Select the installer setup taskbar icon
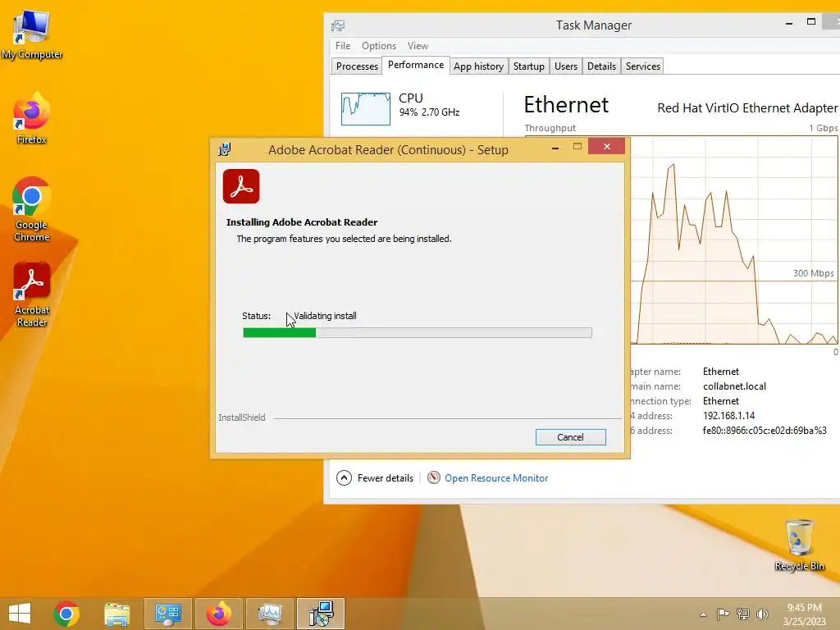This screenshot has width=840, height=630. pyautogui.click(x=321, y=614)
